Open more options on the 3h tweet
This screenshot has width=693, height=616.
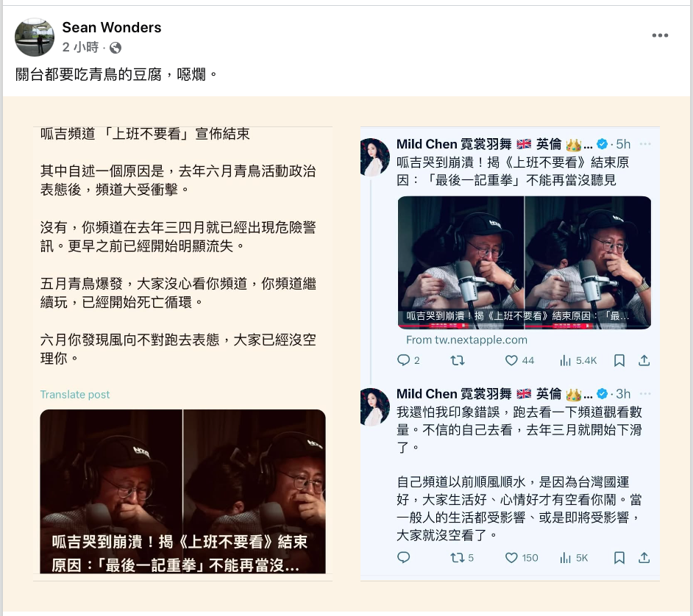point(645,393)
